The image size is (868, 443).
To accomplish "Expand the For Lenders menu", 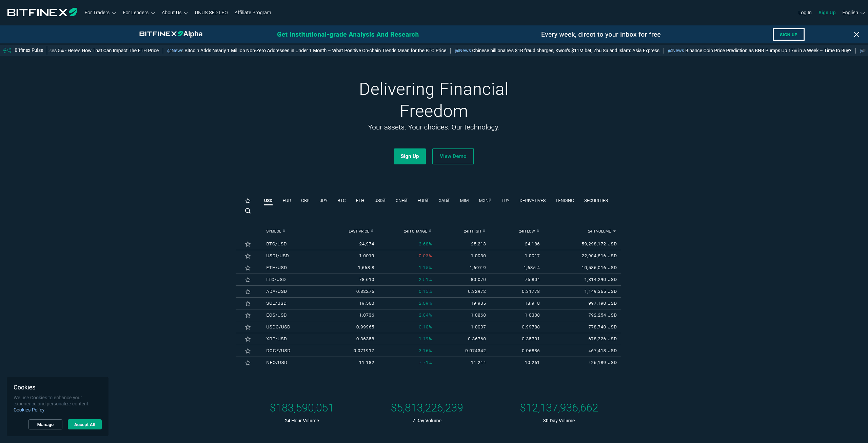I will pyautogui.click(x=139, y=13).
